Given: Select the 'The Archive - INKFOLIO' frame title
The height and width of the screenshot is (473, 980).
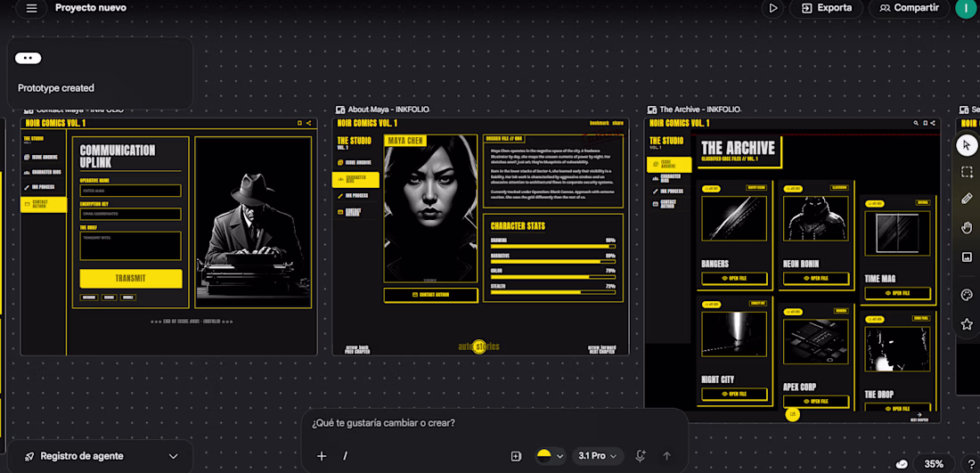Looking at the screenshot, I should (x=699, y=110).
